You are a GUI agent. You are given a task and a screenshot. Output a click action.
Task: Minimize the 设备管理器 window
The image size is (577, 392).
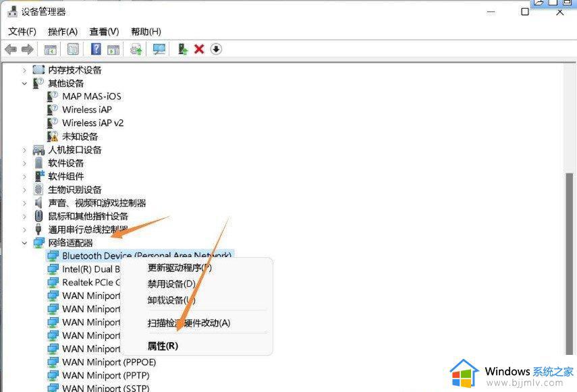tap(491, 12)
